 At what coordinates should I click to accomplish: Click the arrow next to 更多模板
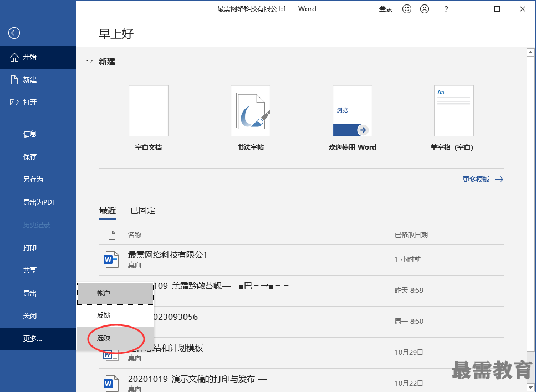click(x=499, y=180)
